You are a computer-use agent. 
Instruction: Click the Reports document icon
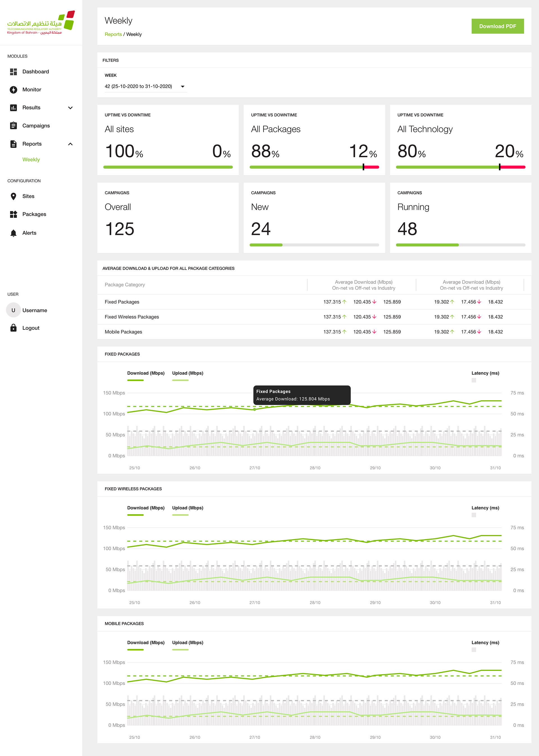click(13, 144)
